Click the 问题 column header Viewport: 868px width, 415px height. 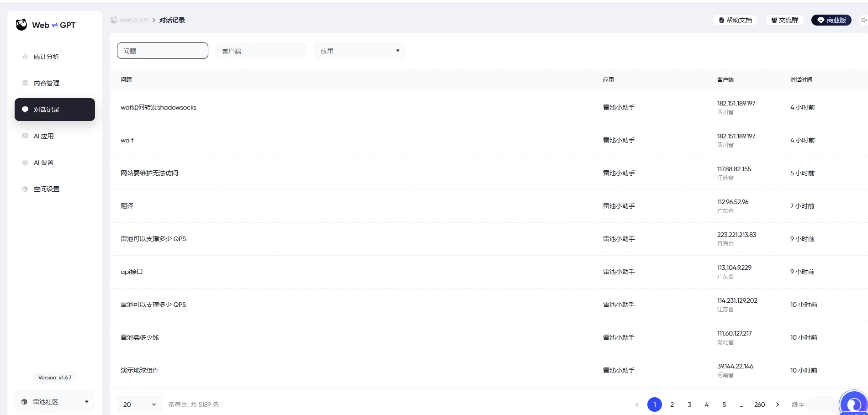[126, 80]
